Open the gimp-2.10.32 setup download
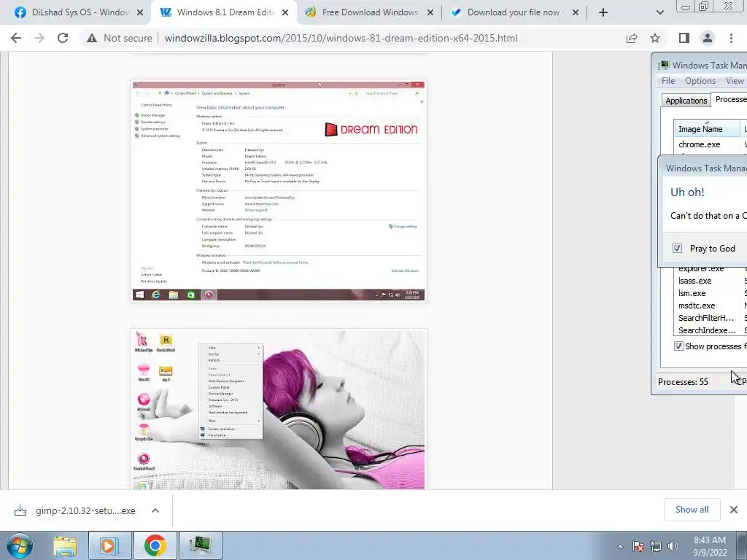Viewport: 747px width, 560px height. 85,511
